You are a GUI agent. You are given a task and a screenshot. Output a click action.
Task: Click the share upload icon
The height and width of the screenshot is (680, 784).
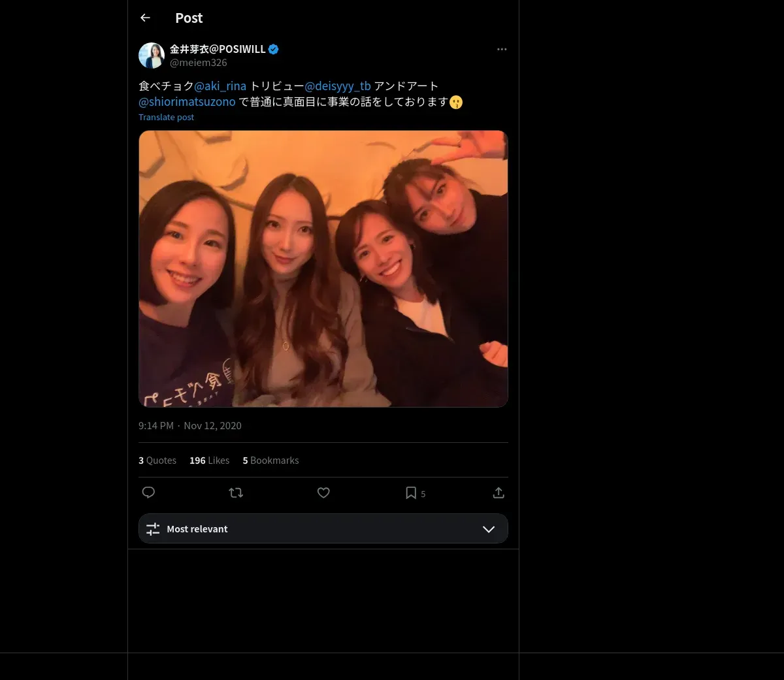[498, 493]
